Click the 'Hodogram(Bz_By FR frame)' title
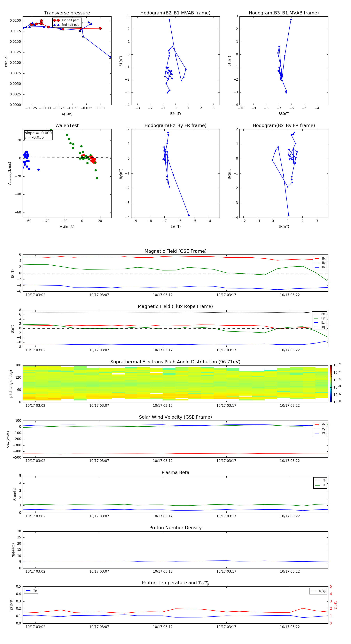 [175, 125]
